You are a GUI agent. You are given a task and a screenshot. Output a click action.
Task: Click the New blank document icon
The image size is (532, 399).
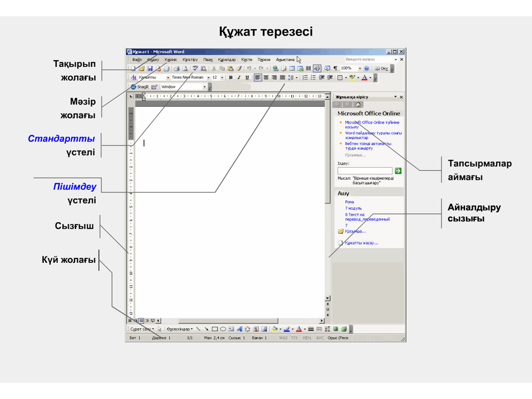133,68
